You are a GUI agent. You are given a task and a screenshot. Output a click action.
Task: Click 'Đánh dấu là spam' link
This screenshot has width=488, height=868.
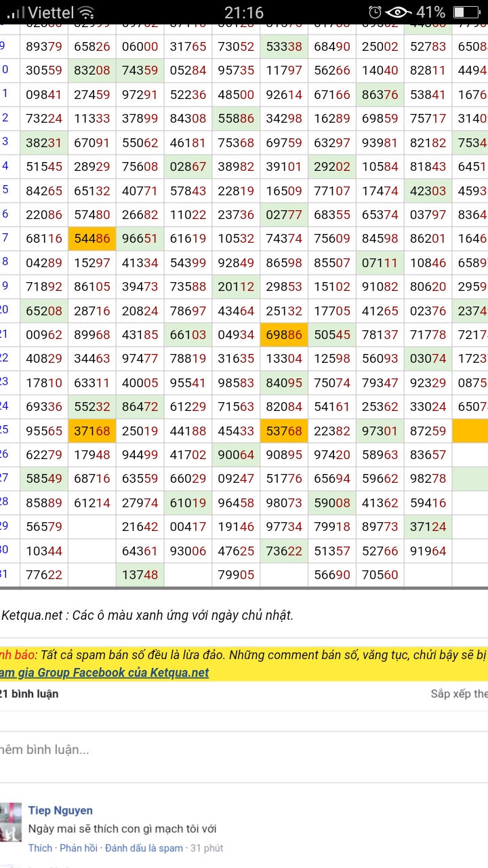tap(144, 848)
